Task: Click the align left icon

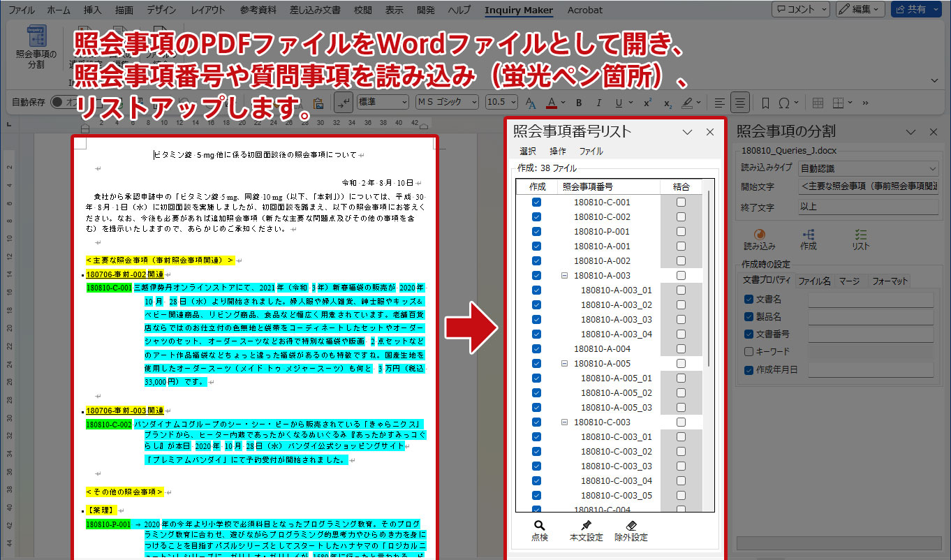Action: click(x=720, y=103)
